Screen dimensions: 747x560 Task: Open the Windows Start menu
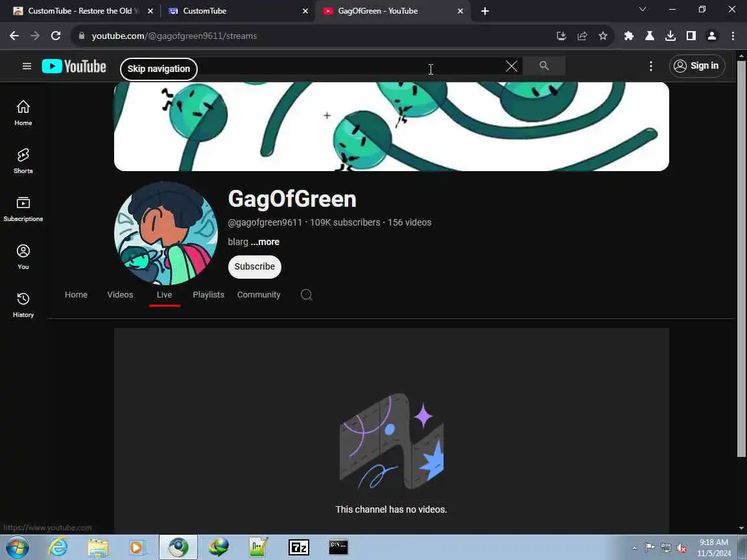[18, 548]
